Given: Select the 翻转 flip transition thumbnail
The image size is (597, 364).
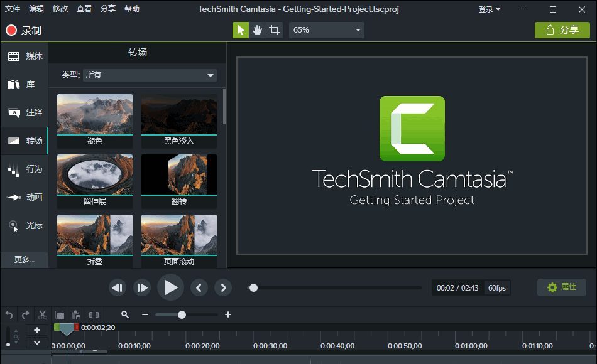Looking at the screenshot, I should 179,181.
